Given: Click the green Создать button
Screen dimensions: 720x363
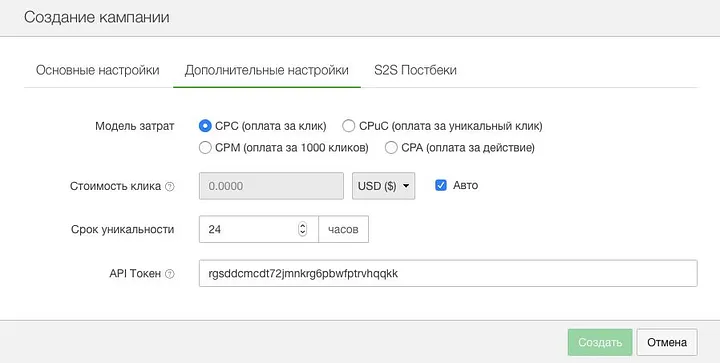Looking at the screenshot, I should [600, 342].
